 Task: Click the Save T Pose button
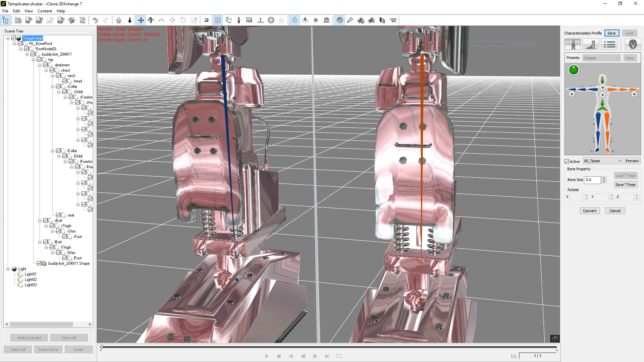626,185
